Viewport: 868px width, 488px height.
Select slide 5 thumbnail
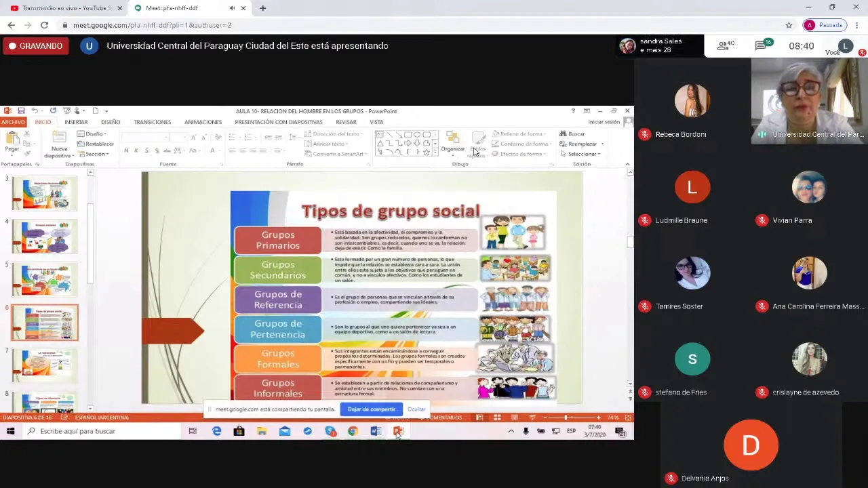click(x=45, y=279)
